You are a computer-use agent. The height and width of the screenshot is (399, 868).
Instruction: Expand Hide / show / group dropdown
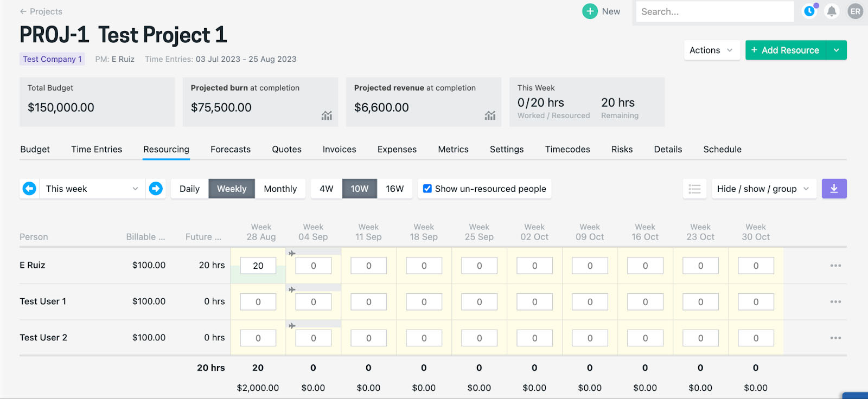763,189
